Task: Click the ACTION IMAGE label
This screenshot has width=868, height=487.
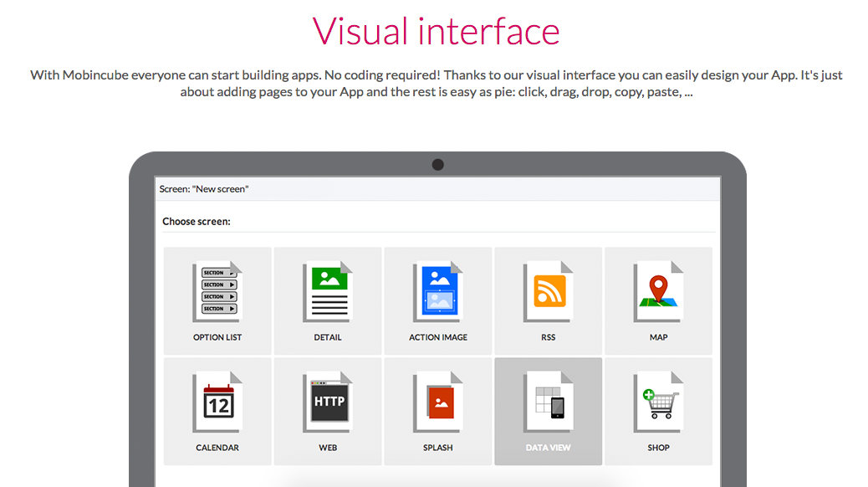Action: pyautogui.click(x=438, y=337)
